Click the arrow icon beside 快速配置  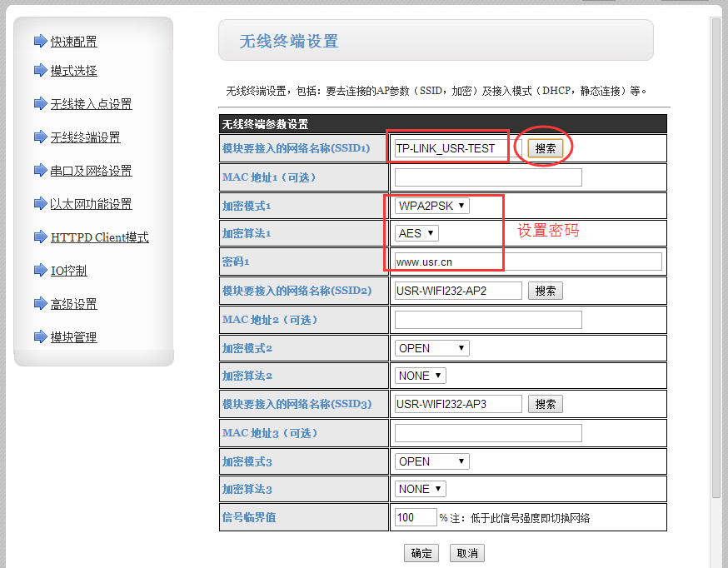click(x=40, y=41)
